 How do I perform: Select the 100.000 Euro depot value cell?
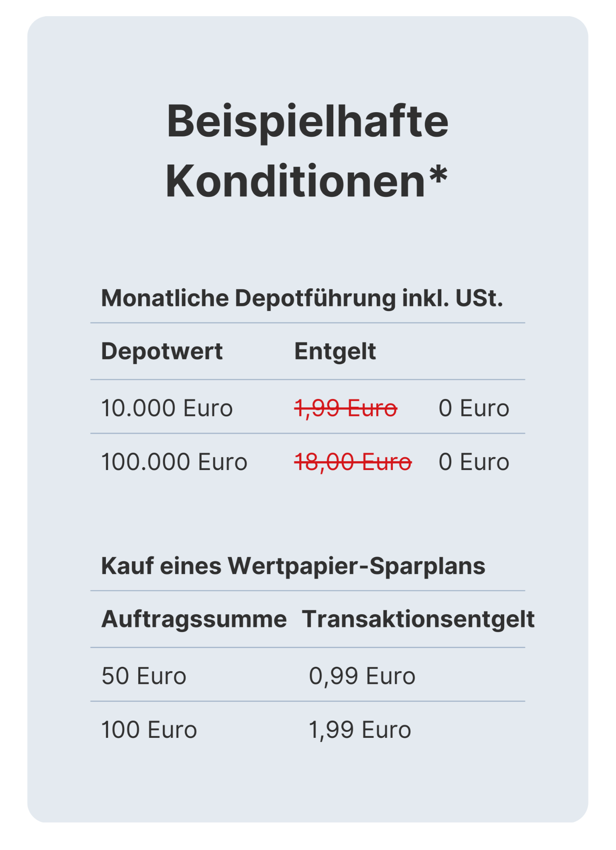[x=174, y=462]
